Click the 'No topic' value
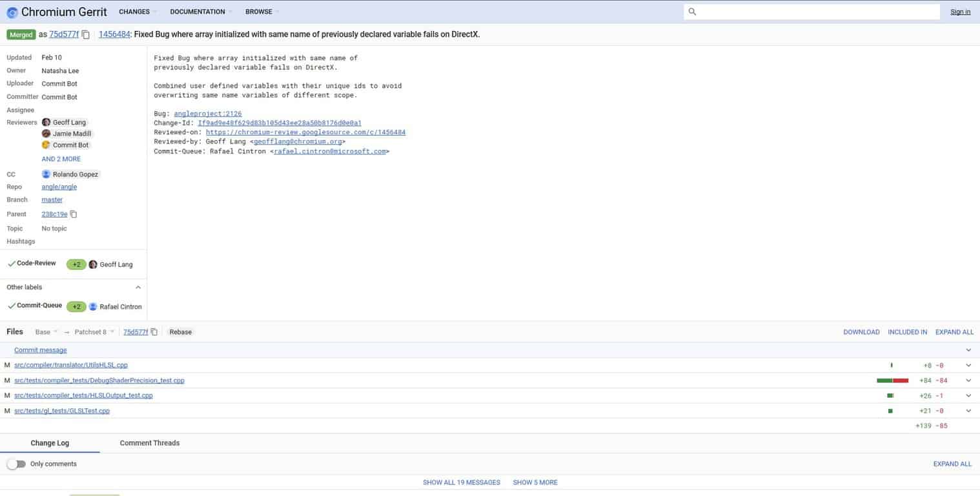The height and width of the screenshot is (496, 980). click(x=54, y=229)
